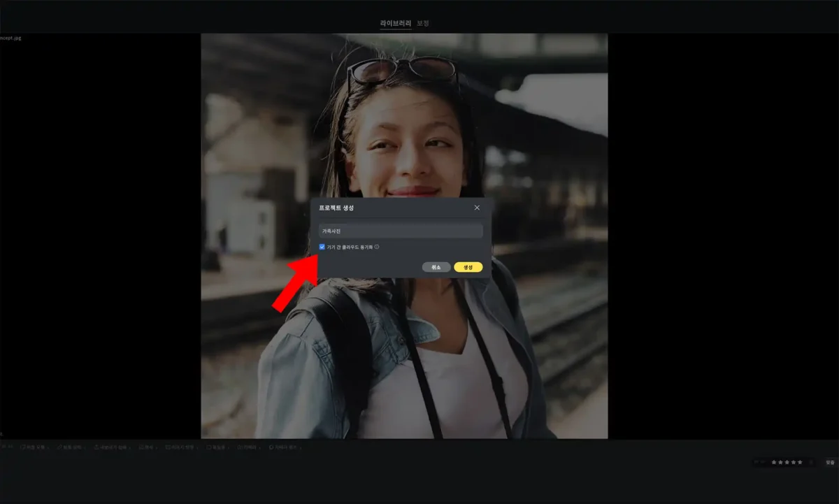
Task: Switch to the 보정 tab
Action: pos(422,23)
